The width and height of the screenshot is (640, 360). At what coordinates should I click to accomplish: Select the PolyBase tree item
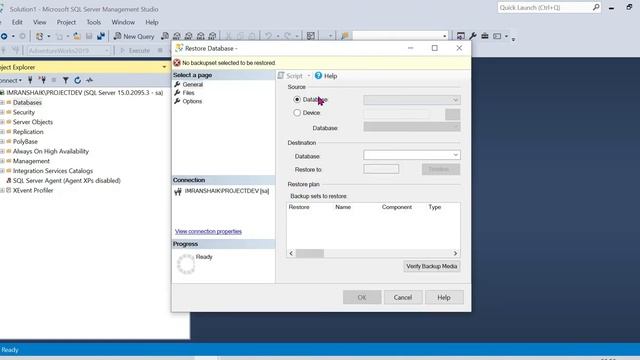pyautogui.click(x=25, y=142)
